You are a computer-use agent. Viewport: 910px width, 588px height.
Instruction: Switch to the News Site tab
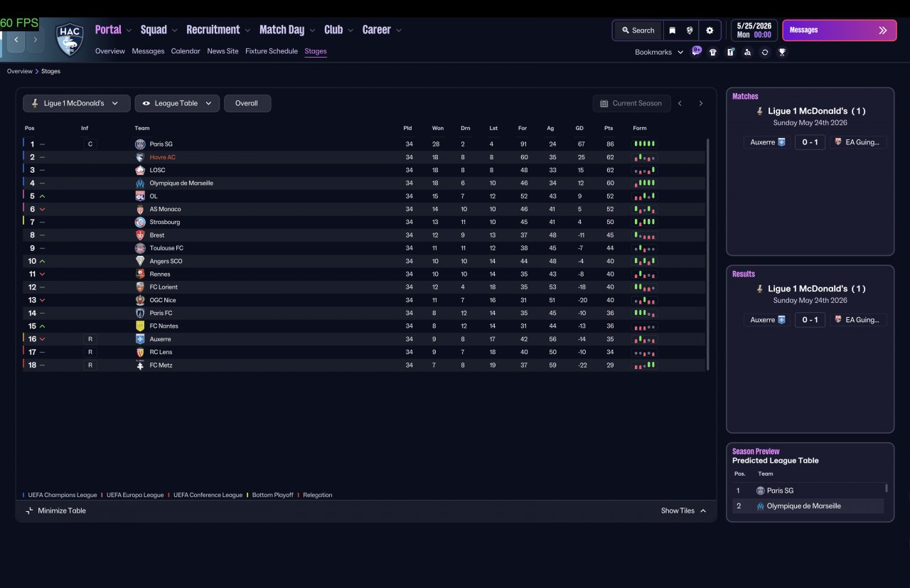click(x=223, y=51)
